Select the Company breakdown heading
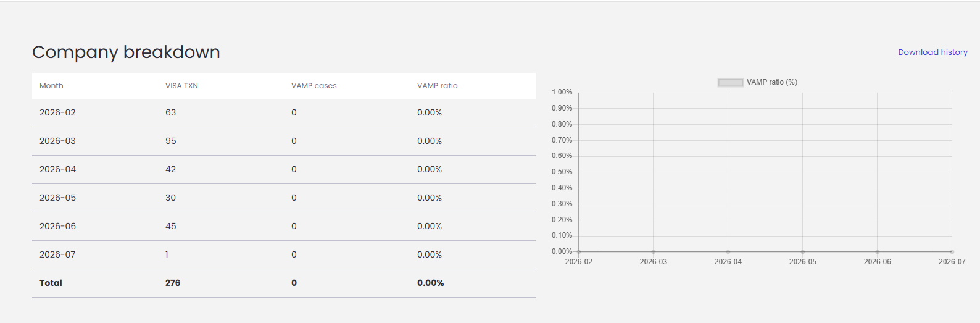The width and height of the screenshot is (980, 323). point(126,52)
